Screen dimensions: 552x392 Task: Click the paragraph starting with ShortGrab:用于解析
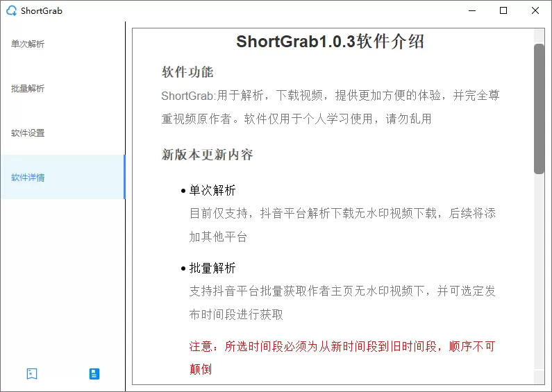pos(331,107)
